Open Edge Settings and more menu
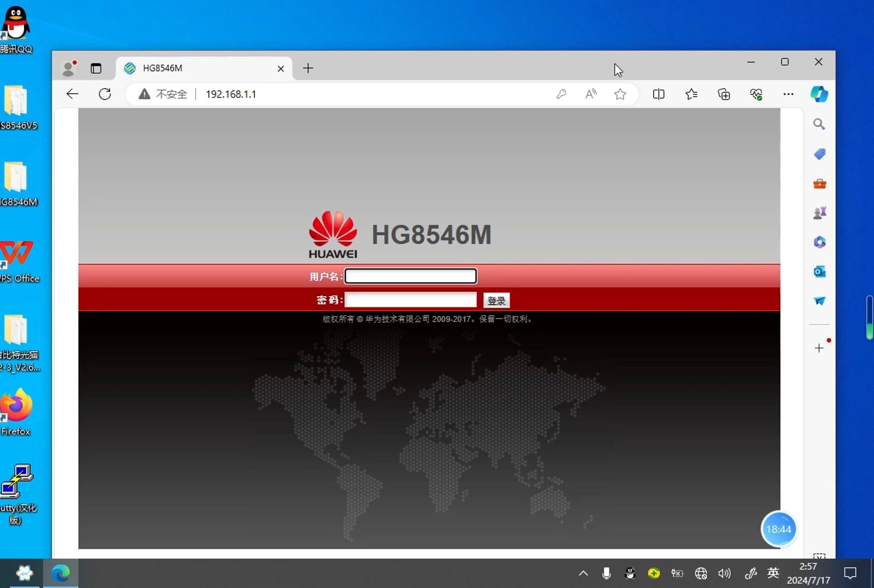Viewport: 874px width, 588px height. [788, 94]
